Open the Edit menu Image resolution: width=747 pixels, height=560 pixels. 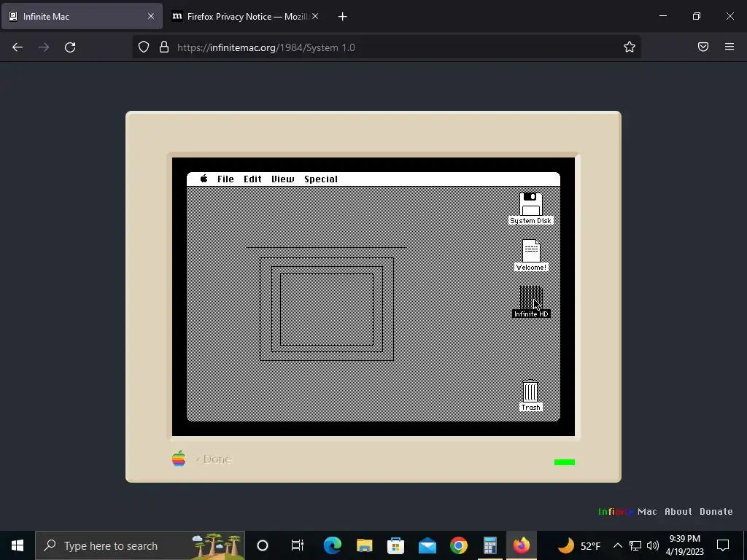[252, 179]
